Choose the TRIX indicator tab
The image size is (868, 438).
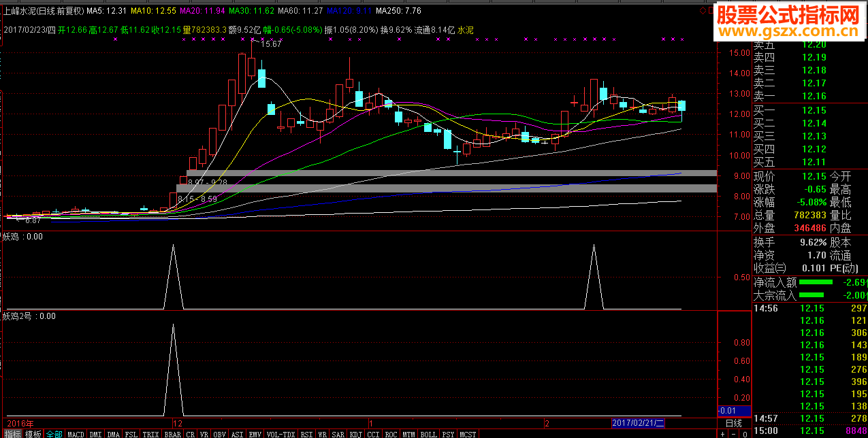pos(151,433)
